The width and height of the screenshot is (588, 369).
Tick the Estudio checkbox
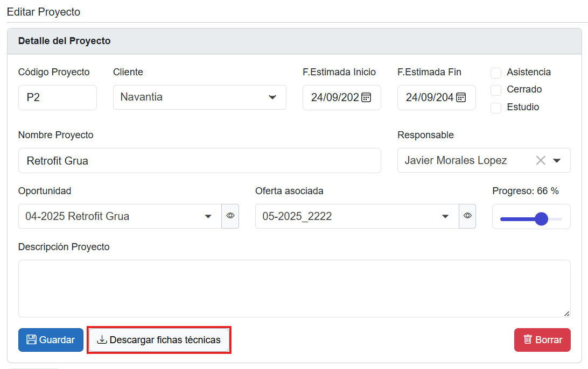(x=496, y=108)
